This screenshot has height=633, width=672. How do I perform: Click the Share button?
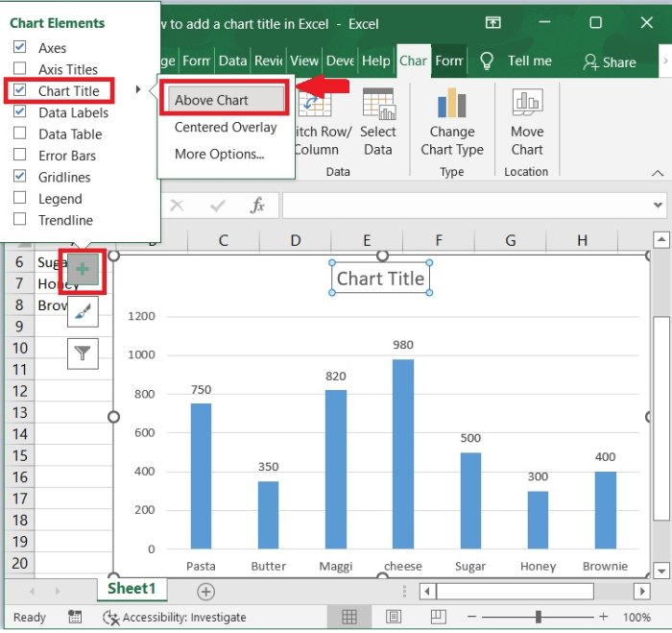pos(610,61)
